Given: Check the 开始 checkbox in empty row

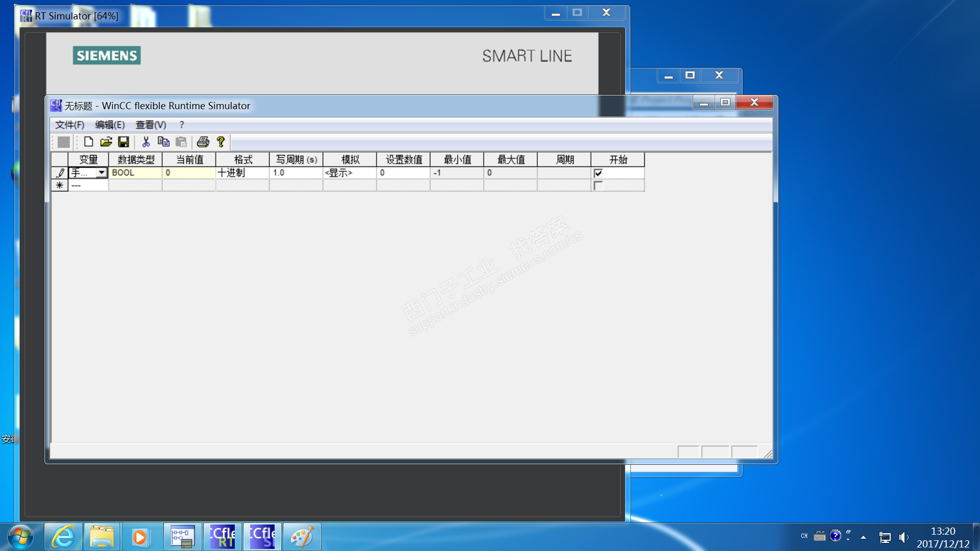Looking at the screenshot, I should (598, 186).
